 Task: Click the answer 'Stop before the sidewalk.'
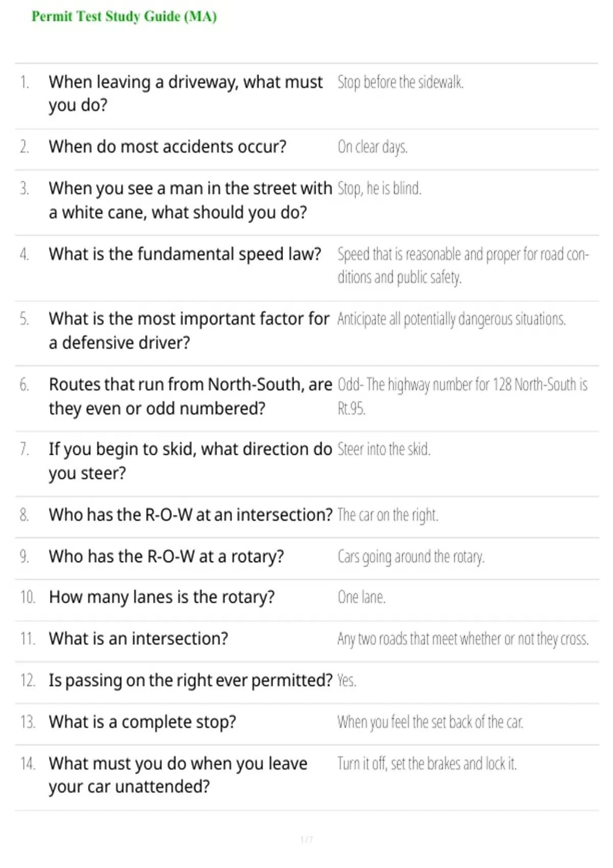coord(400,82)
